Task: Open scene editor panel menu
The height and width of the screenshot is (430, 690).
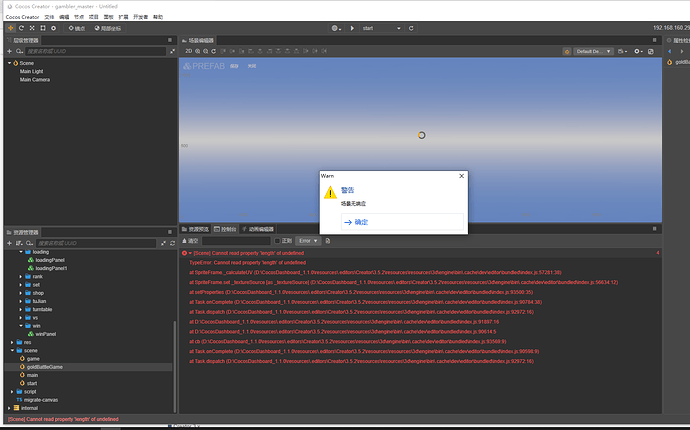Action: [654, 40]
